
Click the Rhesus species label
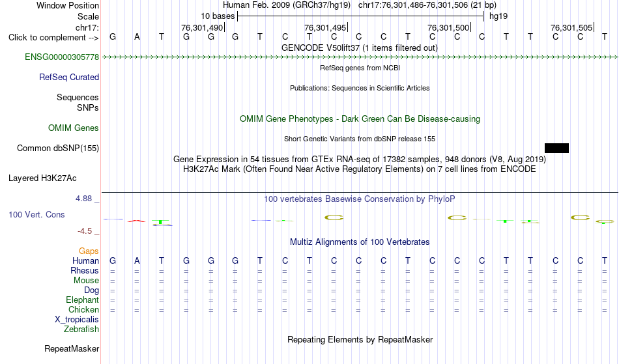tap(85, 270)
